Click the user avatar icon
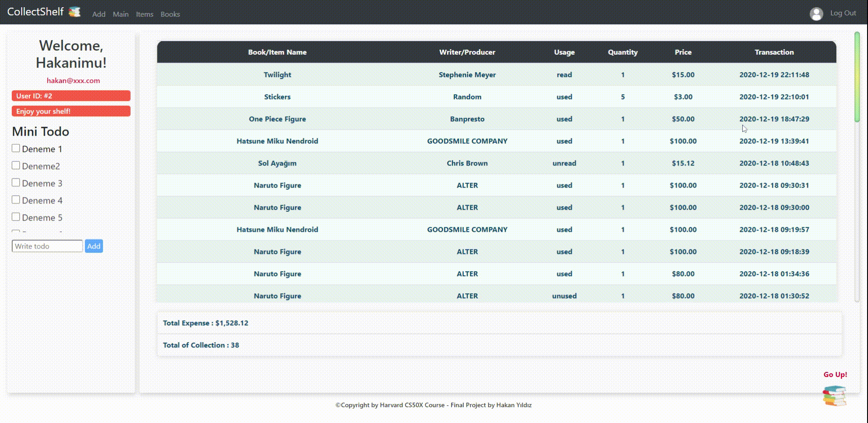 pyautogui.click(x=816, y=14)
